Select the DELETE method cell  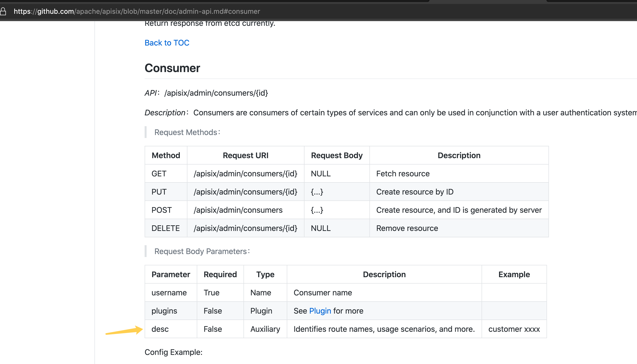[x=165, y=228]
